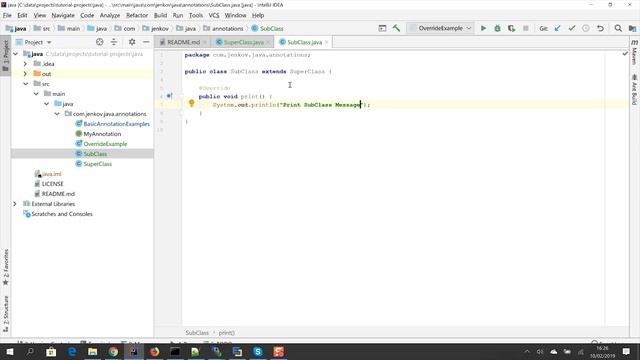
Task: Collapse the com.jenkov.java.annotations package
Action: 57,114
